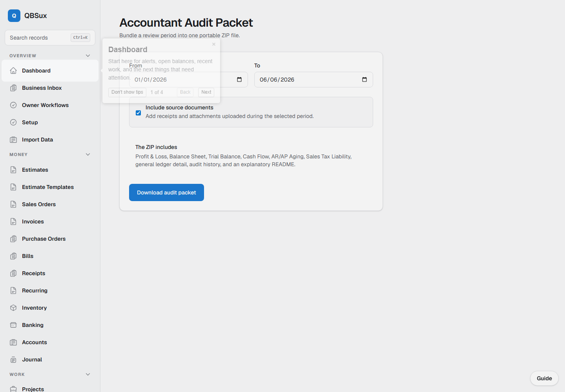565x392 pixels.
Task: Open Dashboard from the sidebar
Action: (50, 71)
